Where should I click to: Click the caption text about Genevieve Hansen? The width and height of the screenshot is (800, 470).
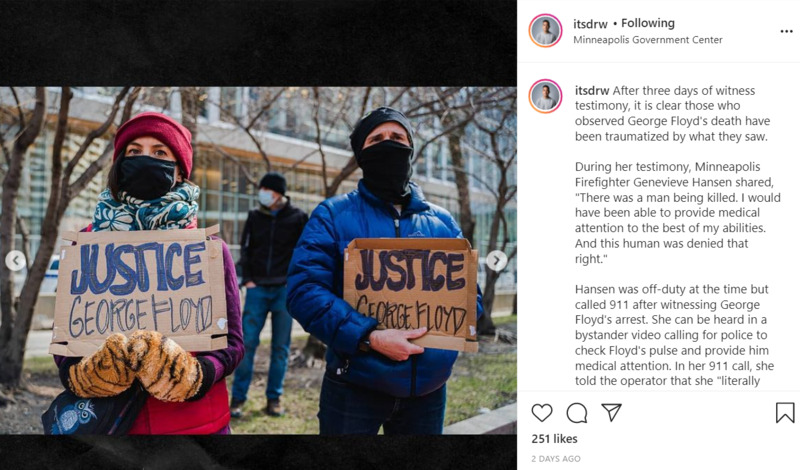pos(678,213)
